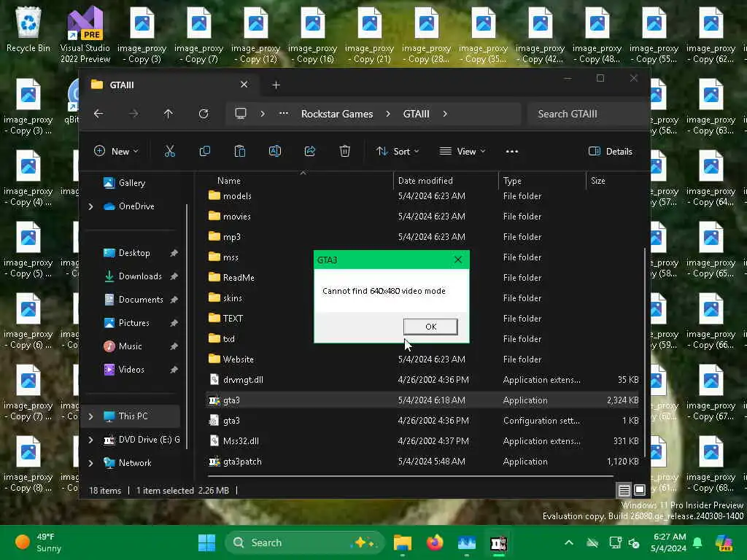Switch to large thumbnails view icon
Image resolution: width=747 pixels, height=560 pixels.
[640, 490]
